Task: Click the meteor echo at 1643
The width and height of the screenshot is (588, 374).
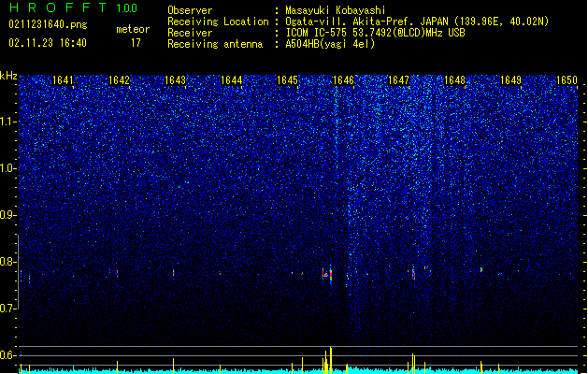Action: click(173, 273)
